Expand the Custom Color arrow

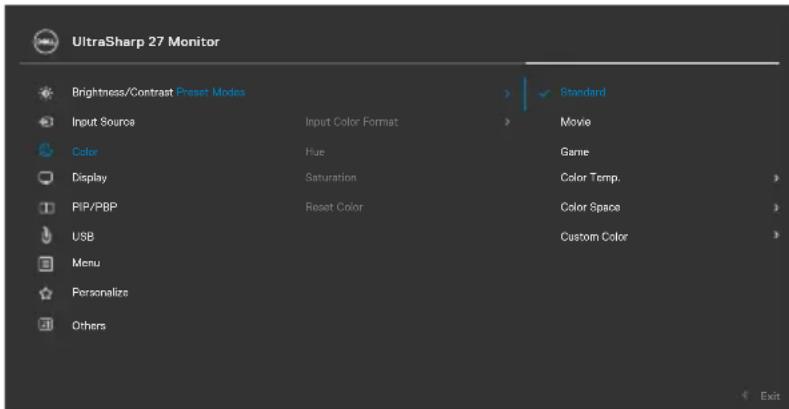point(776,235)
